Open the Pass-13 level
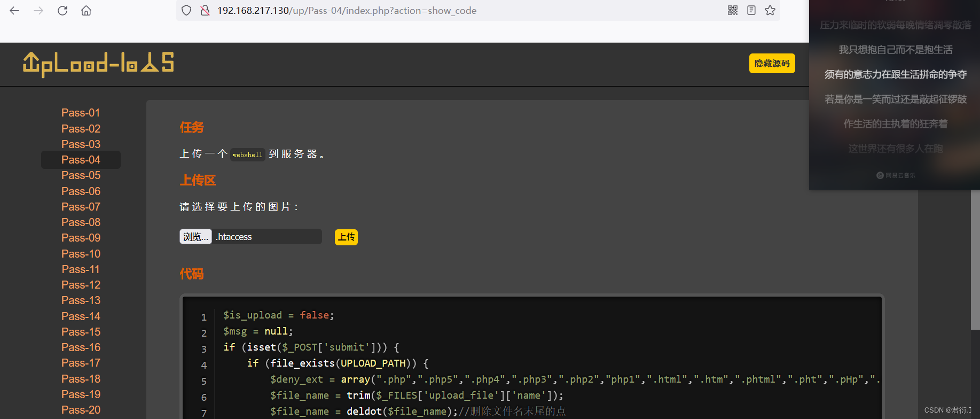Image resolution: width=980 pixels, height=419 pixels. coord(81,300)
